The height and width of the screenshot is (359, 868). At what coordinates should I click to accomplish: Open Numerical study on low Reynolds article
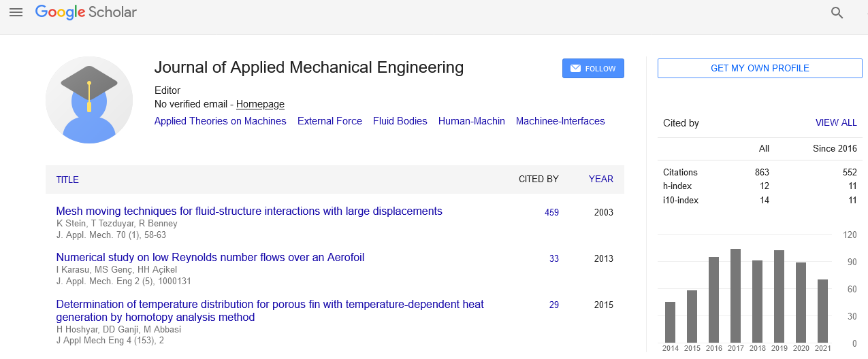210,257
